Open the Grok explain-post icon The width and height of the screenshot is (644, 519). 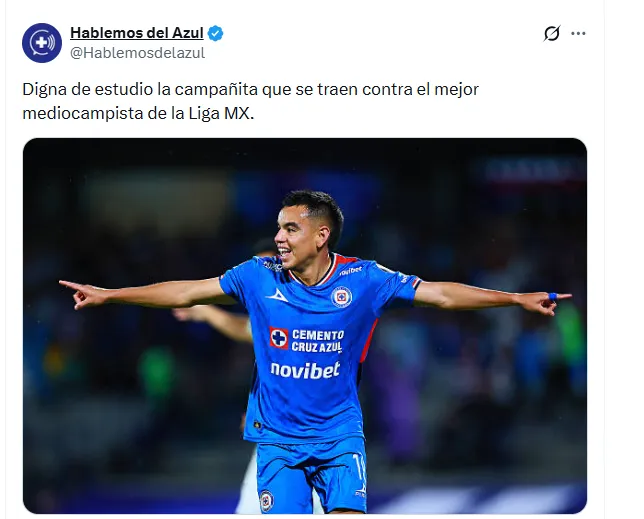coord(552,33)
